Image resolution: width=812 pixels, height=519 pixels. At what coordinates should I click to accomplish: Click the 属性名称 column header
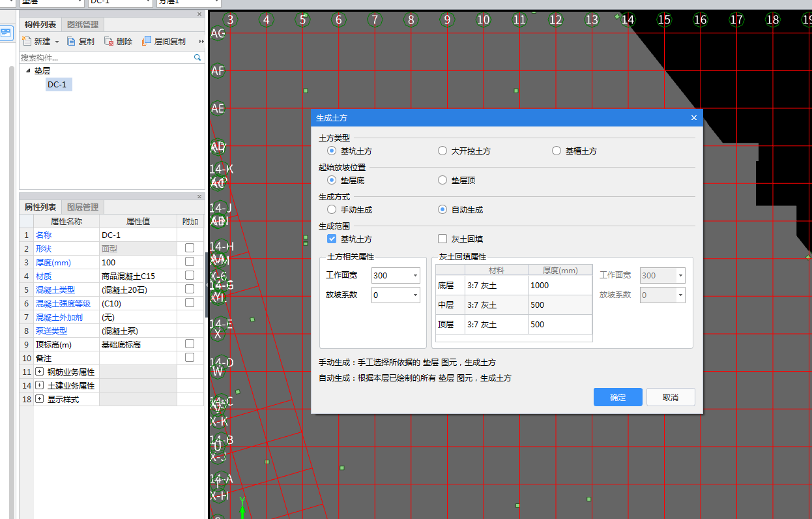pyautogui.click(x=66, y=221)
